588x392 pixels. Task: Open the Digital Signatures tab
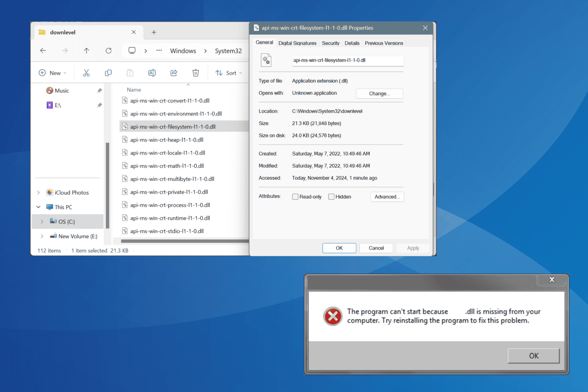(x=297, y=43)
